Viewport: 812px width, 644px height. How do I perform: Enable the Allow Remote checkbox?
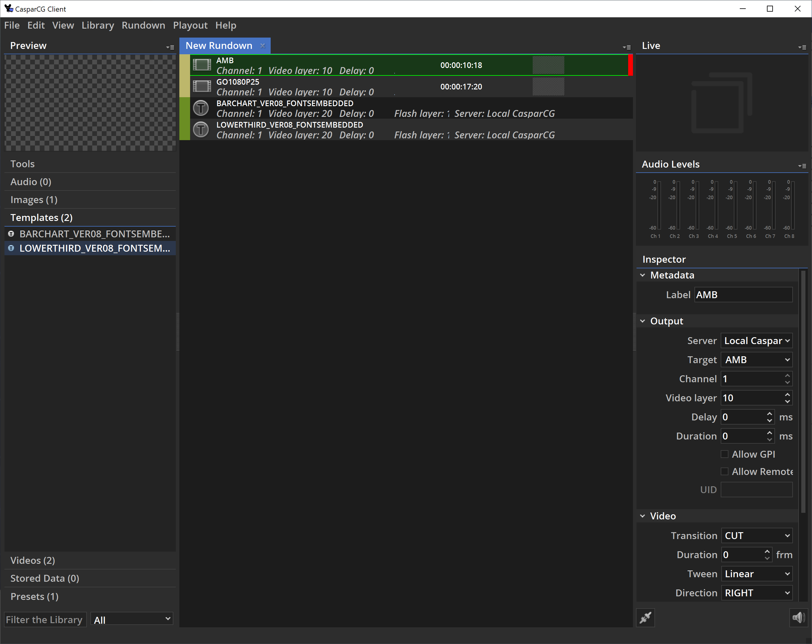pyautogui.click(x=724, y=471)
